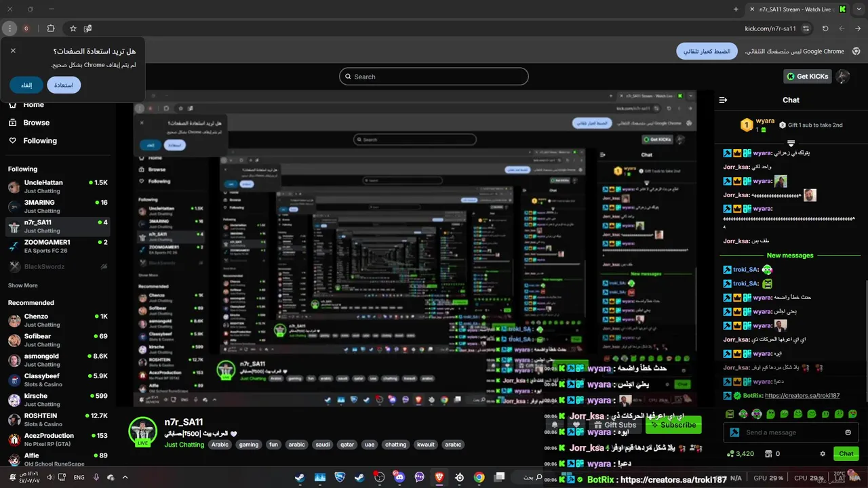Image resolution: width=868 pixels, height=488 pixels.
Task: Open the Just Chatting category link
Action: [184, 445]
